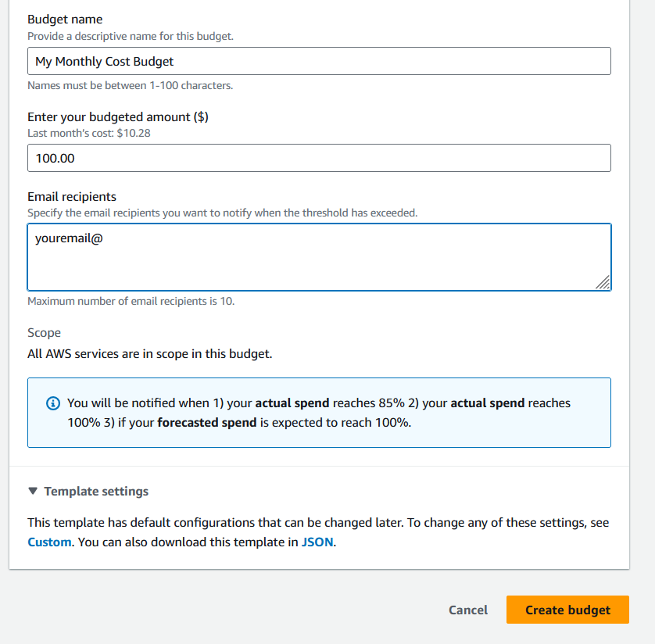Focus the Budget name input field
Image resolution: width=655 pixels, height=644 pixels.
319,61
